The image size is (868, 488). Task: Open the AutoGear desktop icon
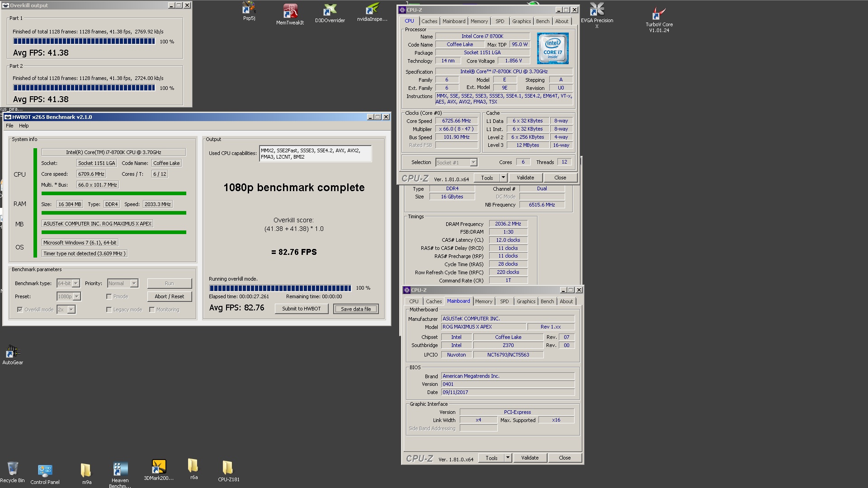tap(13, 355)
